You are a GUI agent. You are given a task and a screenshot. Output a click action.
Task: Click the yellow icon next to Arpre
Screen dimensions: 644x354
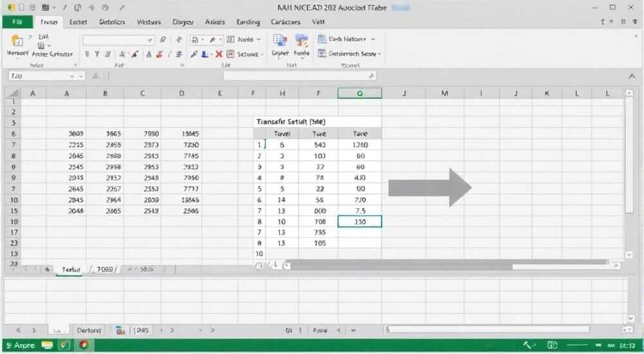(47, 345)
